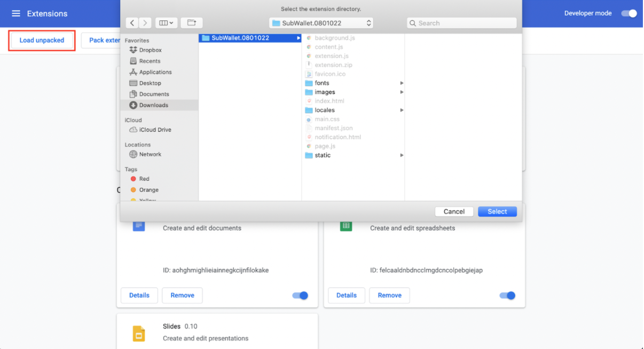The width and height of the screenshot is (644, 349).
Task: Click notification.html file entry
Action: (x=337, y=137)
